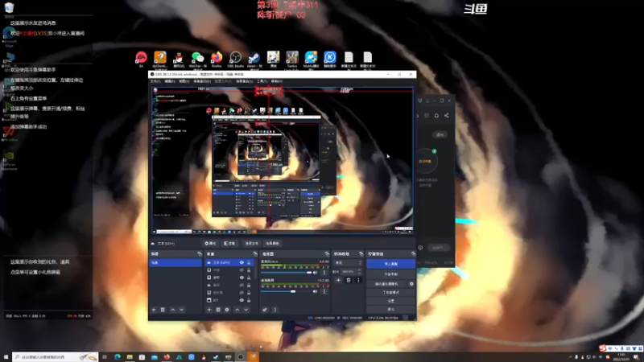
Task: Click the Windows taskbar search box
Action: [x=55, y=357]
